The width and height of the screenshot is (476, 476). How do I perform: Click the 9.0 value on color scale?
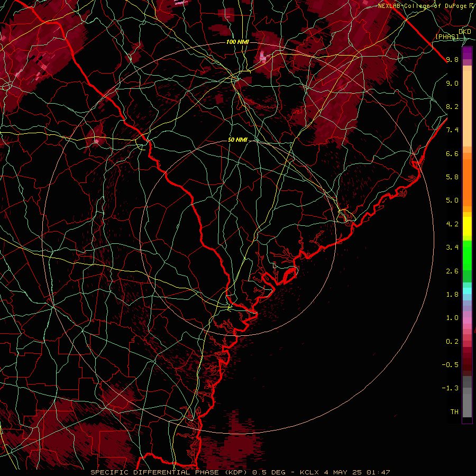pos(452,83)
